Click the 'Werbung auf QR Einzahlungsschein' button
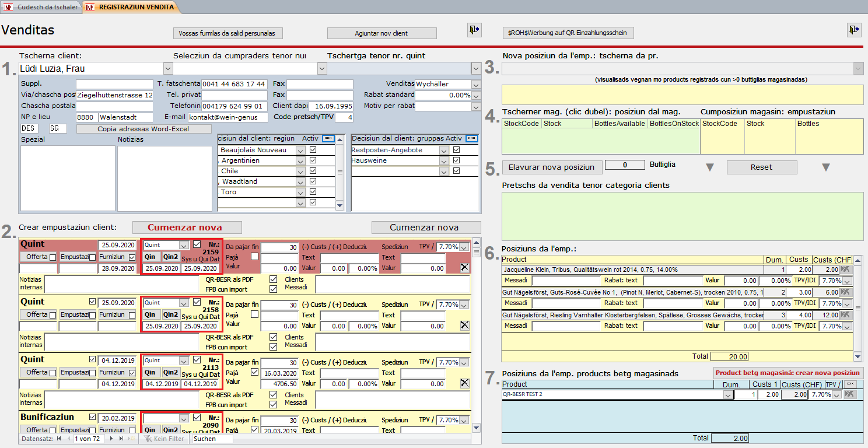The width and height of the screenshot is (868, 448). 568,33
